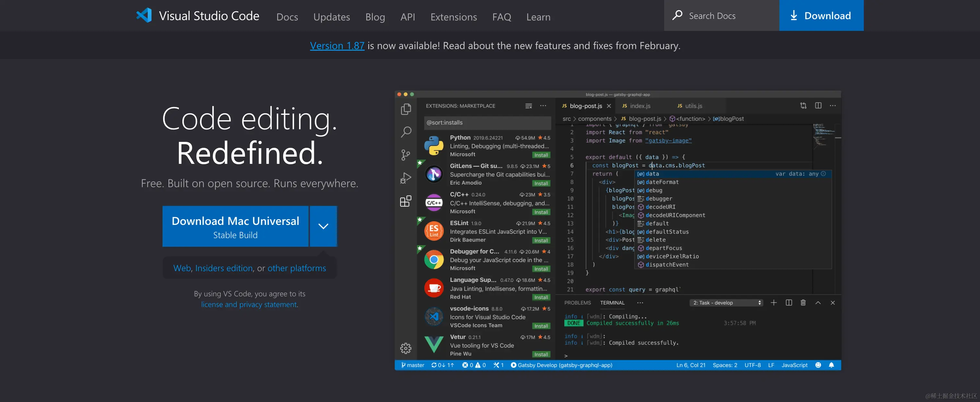Open the Extensions nav item
The height and width of the screenshot is (402, 980).
[453, 17]
